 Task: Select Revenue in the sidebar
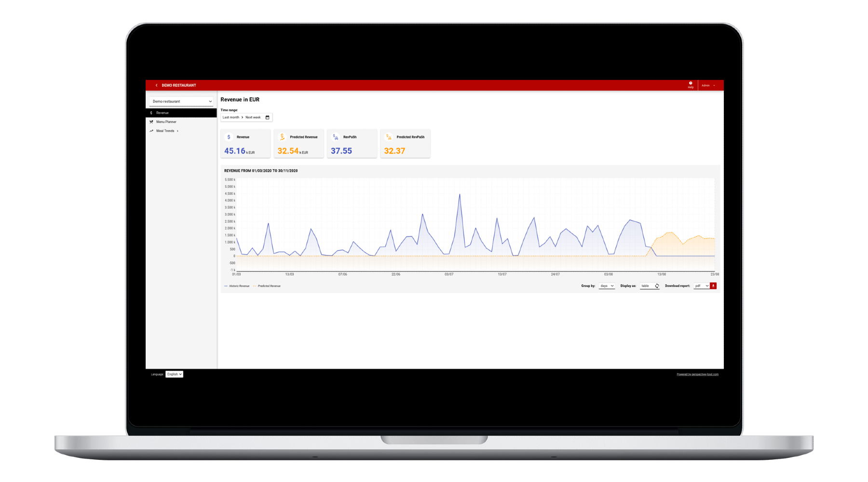coord(163,113)
